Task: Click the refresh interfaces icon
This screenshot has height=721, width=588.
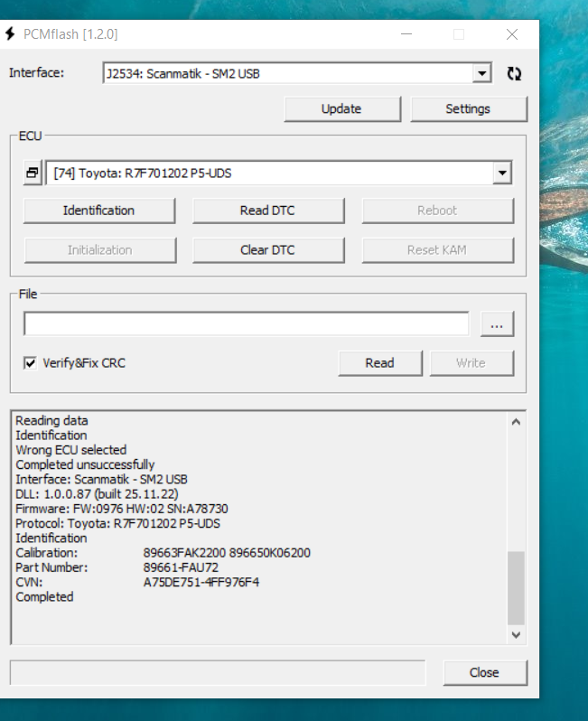Action: [x=514, y=73]
